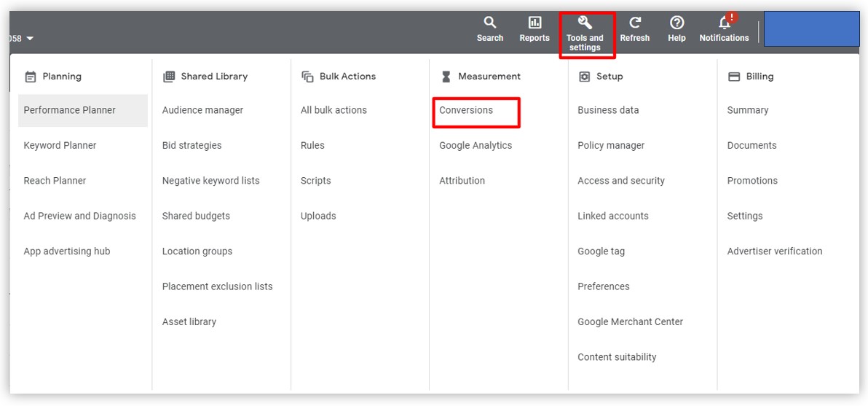Click the Search magnifier icon
The height and width of the screenshot is (406, 868).
489,23
